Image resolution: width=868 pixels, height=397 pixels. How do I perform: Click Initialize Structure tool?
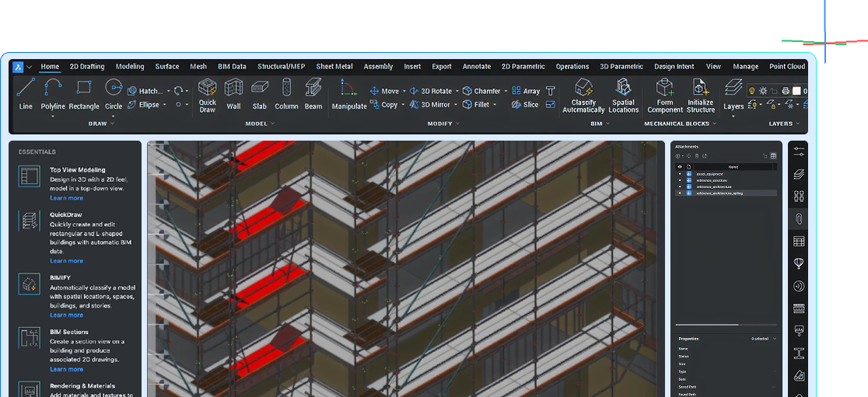click(x=701, y=95)
